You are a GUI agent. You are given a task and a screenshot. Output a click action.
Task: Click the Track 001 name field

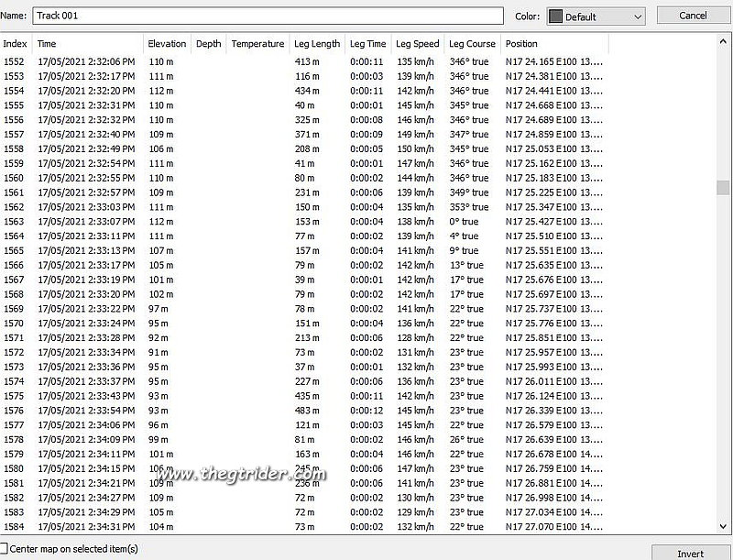point(268,16)
